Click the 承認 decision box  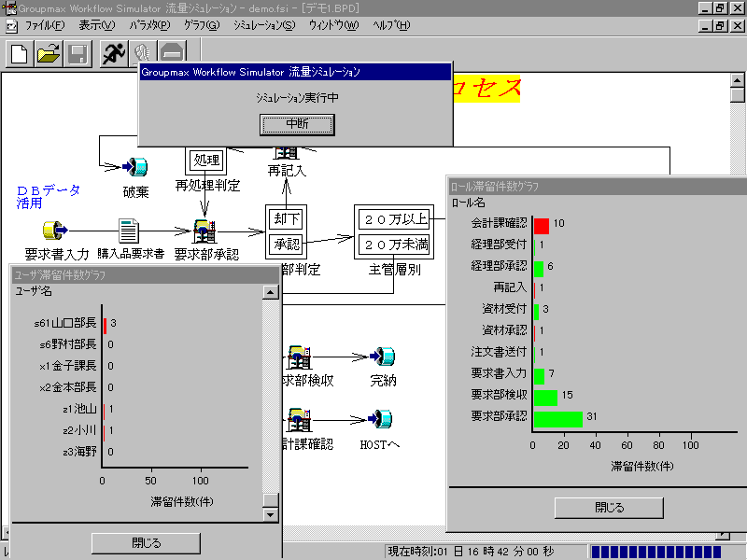287,245
